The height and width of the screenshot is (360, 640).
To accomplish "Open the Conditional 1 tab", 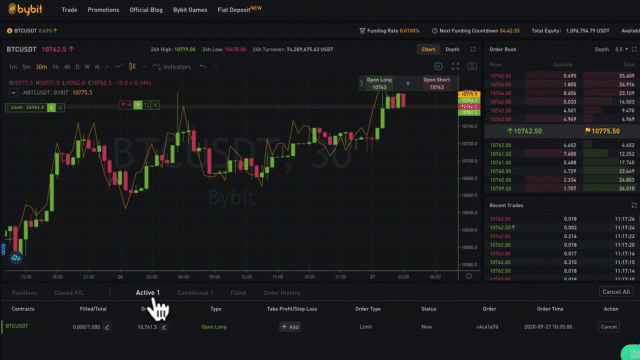I will (195, 293).
